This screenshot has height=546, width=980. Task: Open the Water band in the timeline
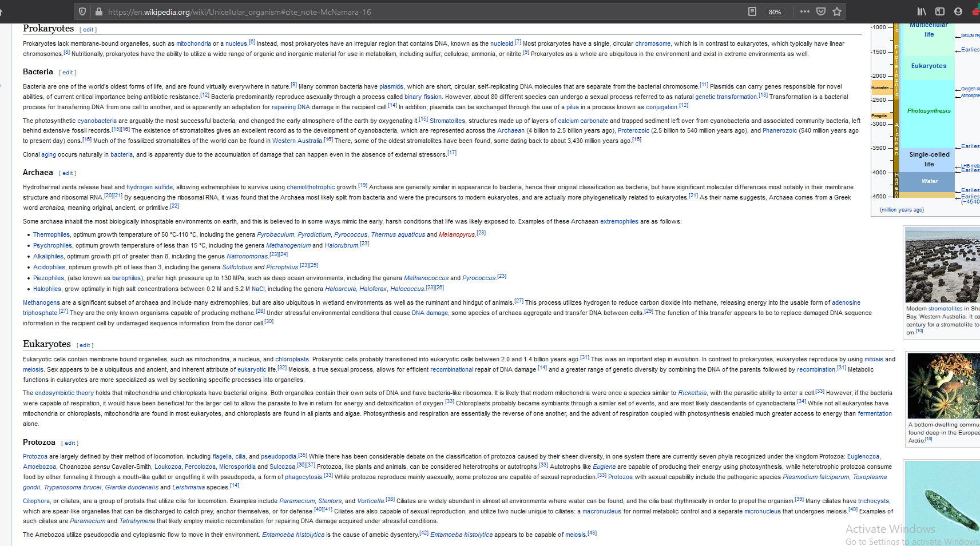click(929, 181)
